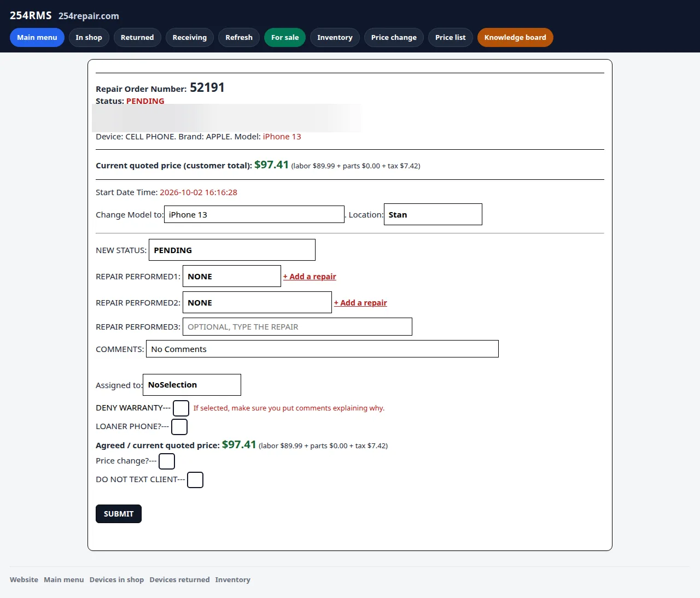700x598 pixels.
Task: Open the Knowledge board
Action: click(515, 38)
